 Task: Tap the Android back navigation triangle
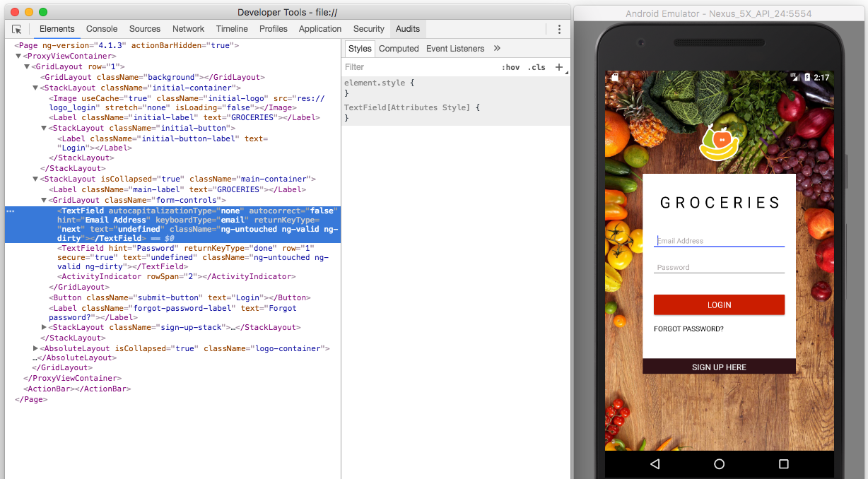[655, 464]
